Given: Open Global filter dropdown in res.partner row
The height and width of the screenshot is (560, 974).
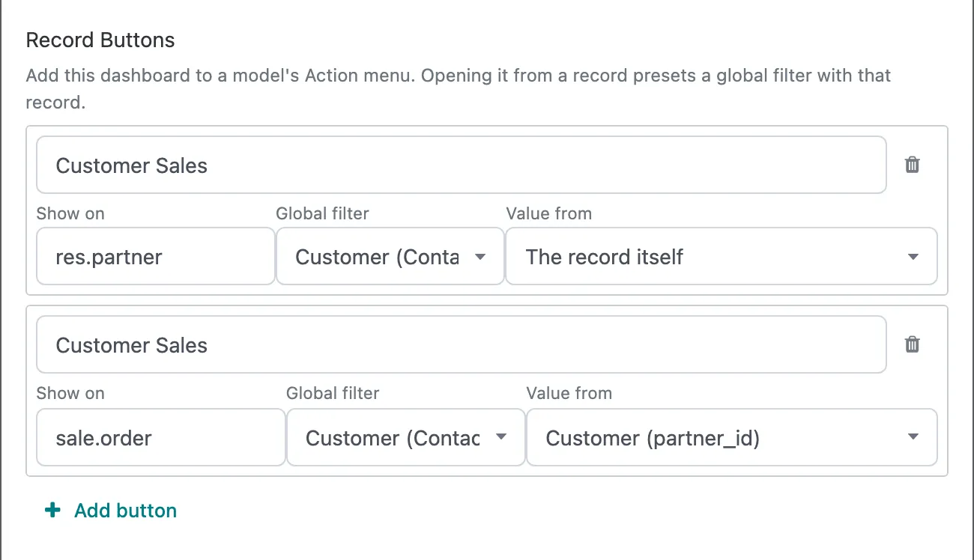Looking at the screenshot, I should pos(390,257).
